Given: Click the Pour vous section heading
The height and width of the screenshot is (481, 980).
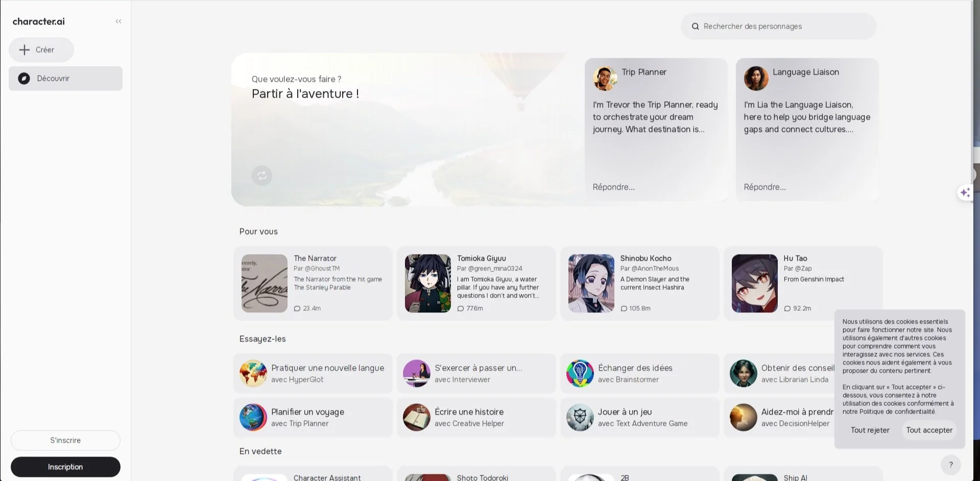Looking at the screenshot, I should 258,232.
